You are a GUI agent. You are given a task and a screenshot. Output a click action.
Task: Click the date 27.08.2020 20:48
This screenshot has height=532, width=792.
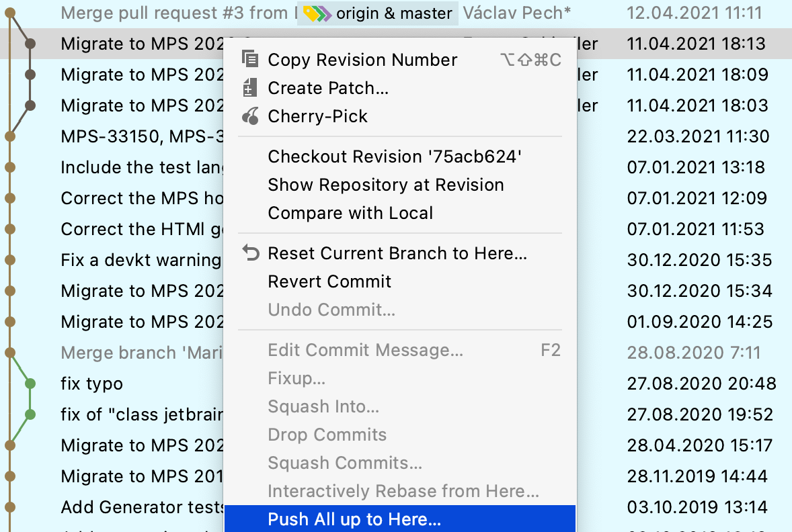point(702,384)
